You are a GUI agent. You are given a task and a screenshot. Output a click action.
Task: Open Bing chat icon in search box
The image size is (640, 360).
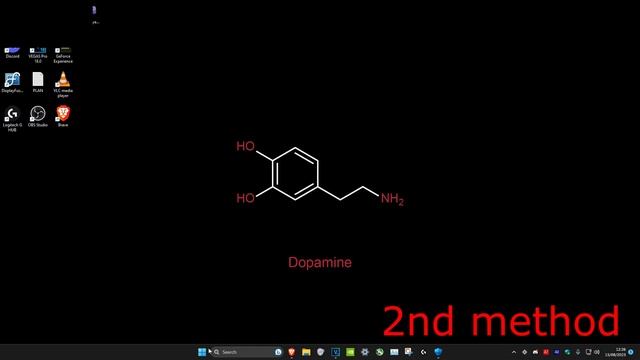click(x=278, y=352)
